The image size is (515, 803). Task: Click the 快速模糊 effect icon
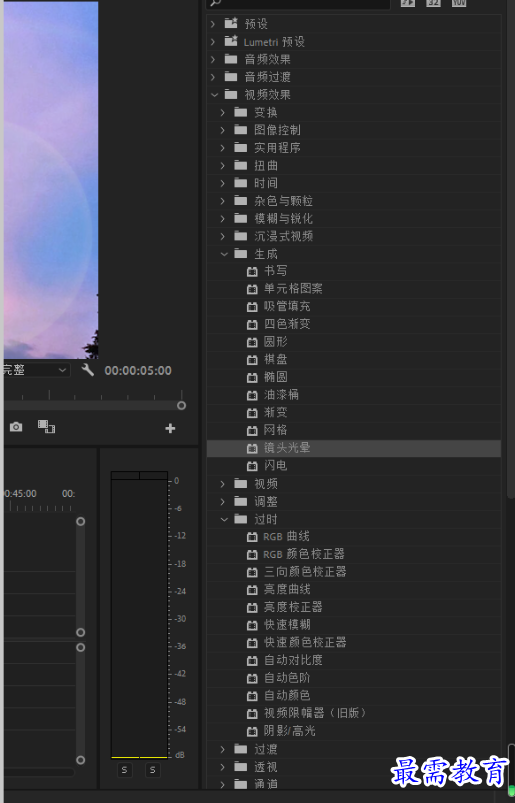pyautogui.click(x=252, y=625)
